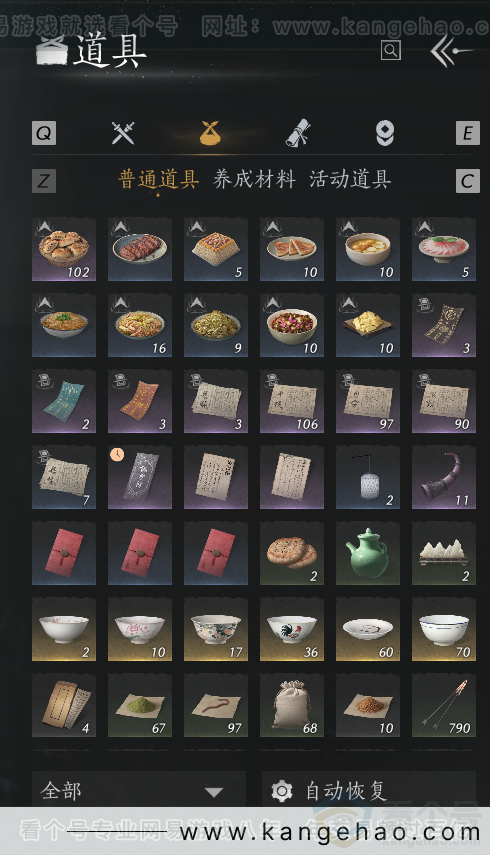Open the map pin category icon
Screen dimensions: 490x856
tap(385, 133)
